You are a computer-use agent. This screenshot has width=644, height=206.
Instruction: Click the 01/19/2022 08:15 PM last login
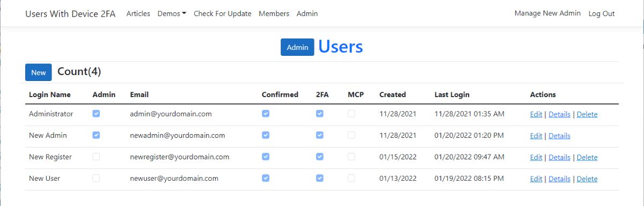pyautogui.click(x=469, y=178)
